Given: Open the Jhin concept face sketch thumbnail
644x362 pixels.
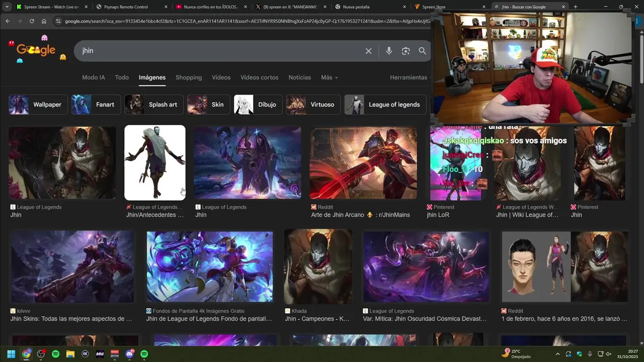Looking at the screenshot, I should [x=565, y=266].
